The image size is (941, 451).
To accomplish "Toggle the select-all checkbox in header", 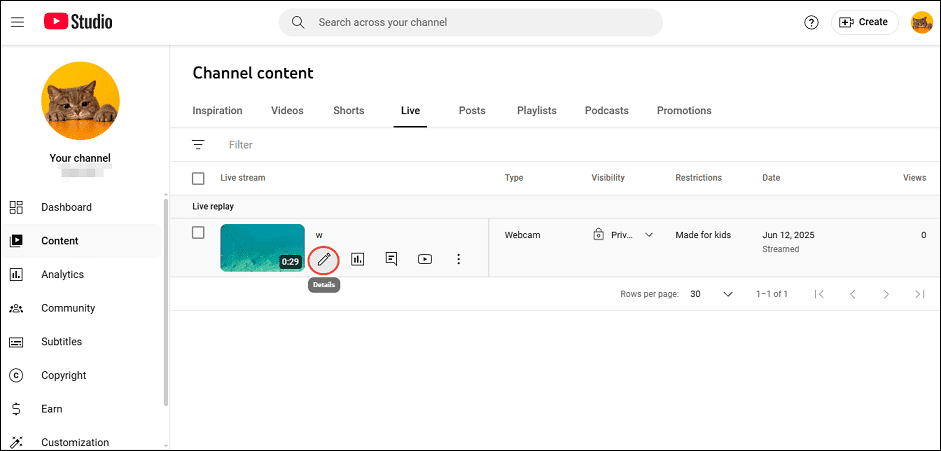I will pyautogui.click(x=198, y=178).
